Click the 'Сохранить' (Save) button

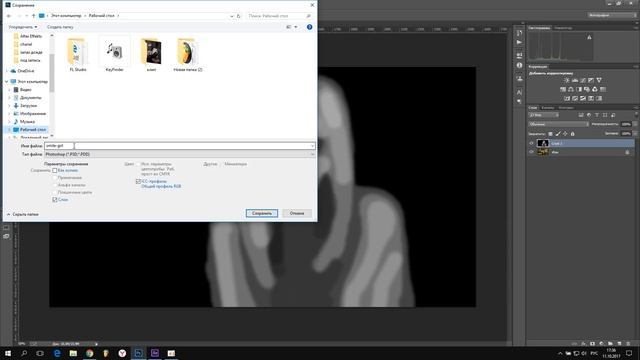[262, 213]
